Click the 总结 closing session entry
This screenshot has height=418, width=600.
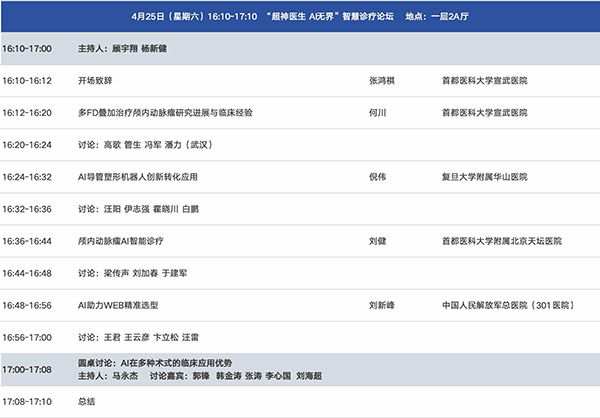[x=87, y=401]
